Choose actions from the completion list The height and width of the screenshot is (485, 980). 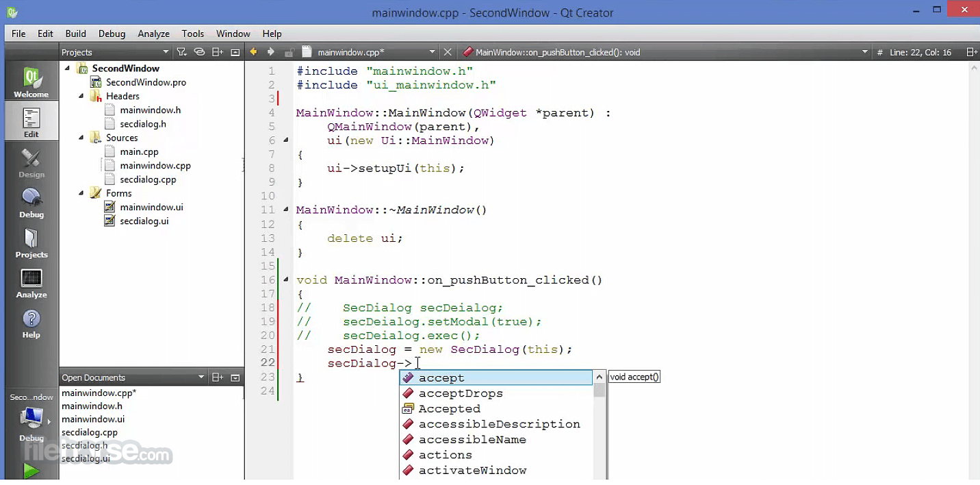click(496, 455)
